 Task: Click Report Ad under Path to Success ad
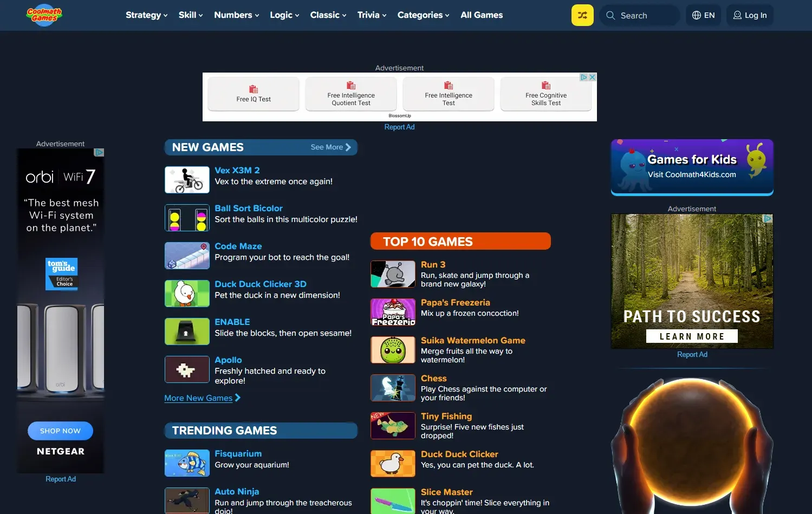(x=692, y=354)
